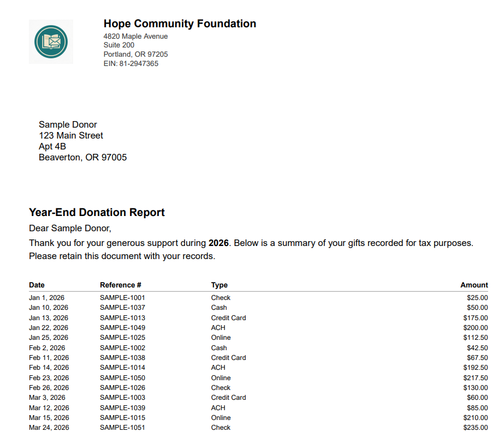Click the $25.00 amount
504x432 pixels.
tap(477, 298)
